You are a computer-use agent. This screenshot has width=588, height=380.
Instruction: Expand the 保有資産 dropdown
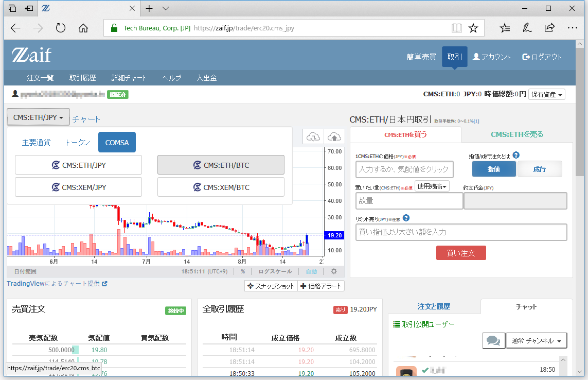tap(546, 94)
